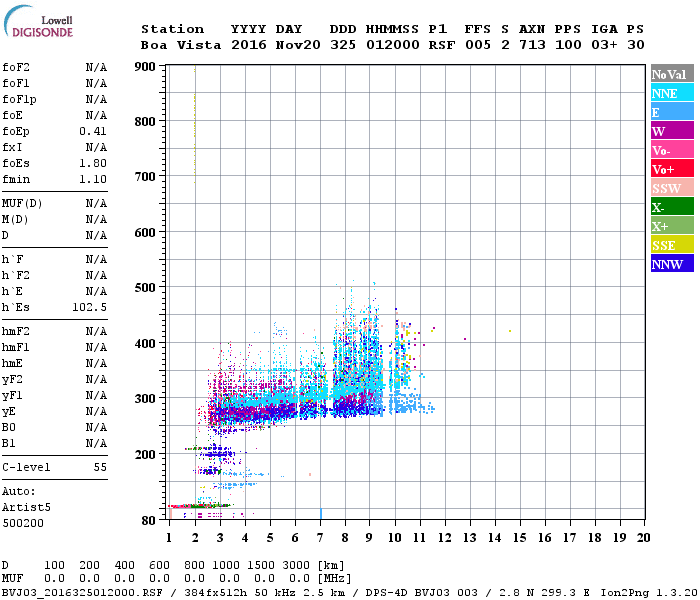Viewport: 700px width, 600px height.
Task: Click the MUF(D) parameter label
Action: pyautogui.click(x=22, y=204)
